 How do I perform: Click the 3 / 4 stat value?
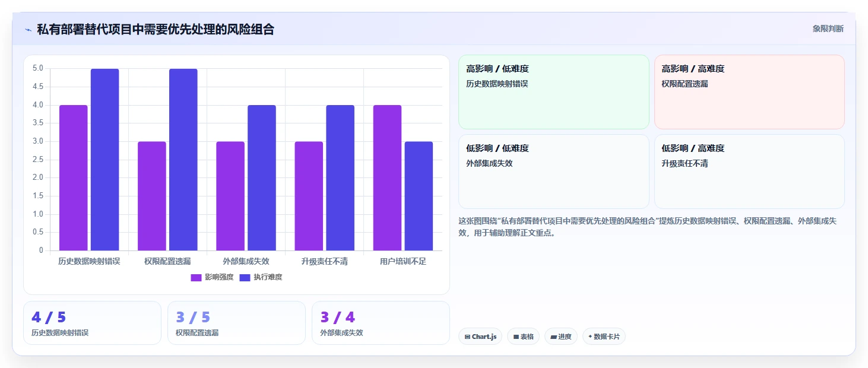337,317
